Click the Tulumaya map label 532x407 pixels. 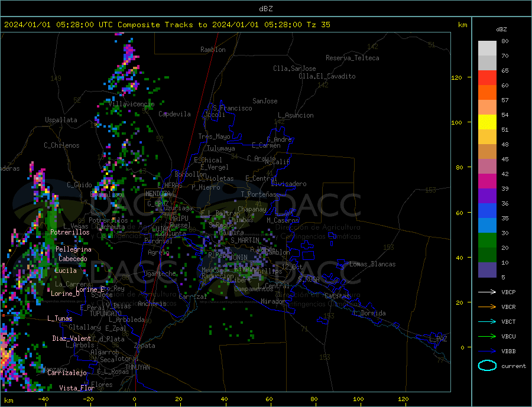pos(221,148)
